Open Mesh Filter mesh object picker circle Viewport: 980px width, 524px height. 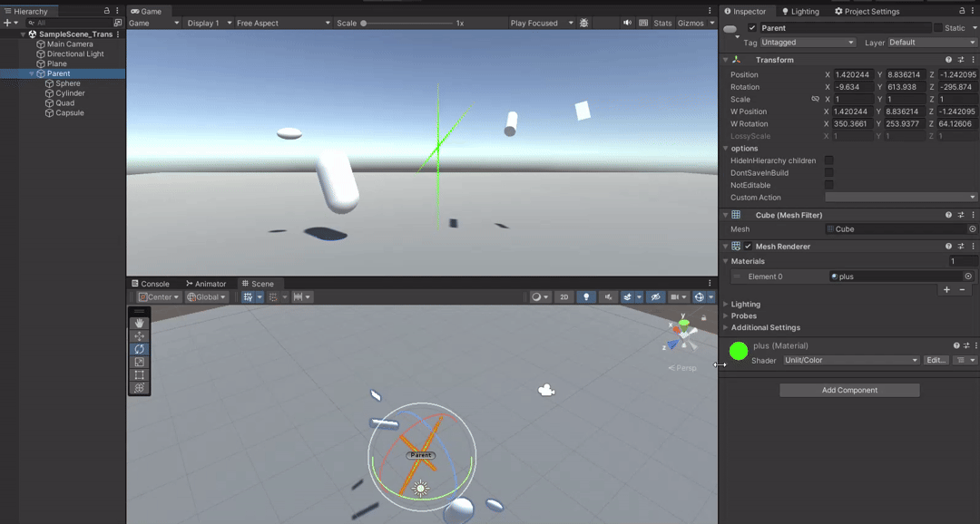[973, 229]
